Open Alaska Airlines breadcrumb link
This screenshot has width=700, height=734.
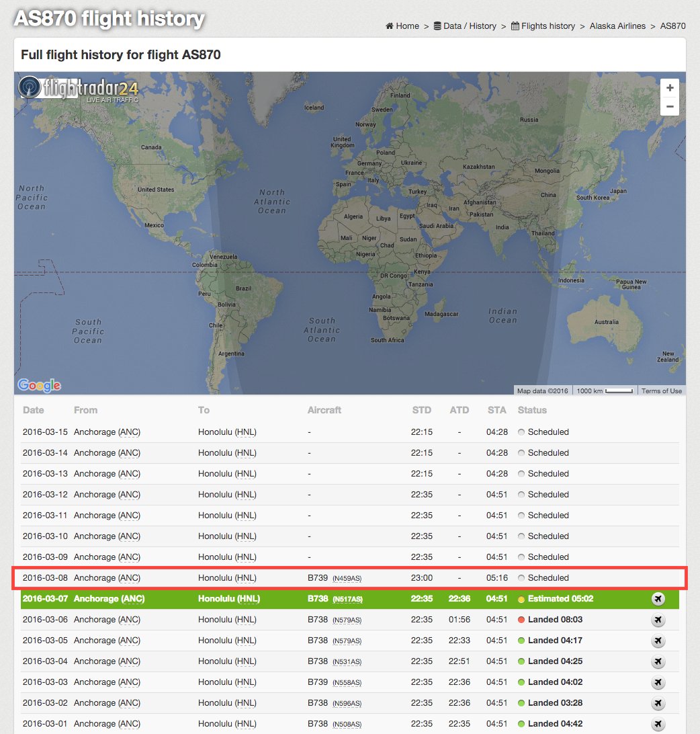(x=617, y=26)
